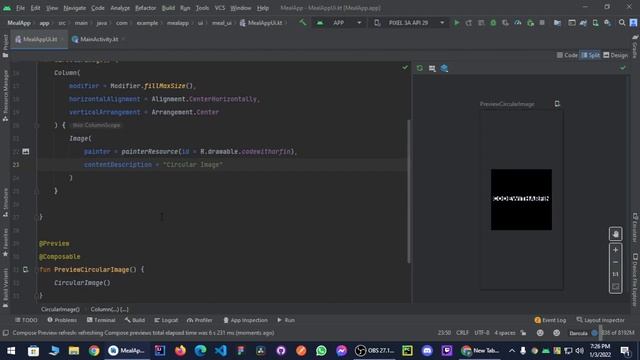This screenshot has height=360, width=640.
Task: Refresh the Compose preview
Action: (420, 68)
